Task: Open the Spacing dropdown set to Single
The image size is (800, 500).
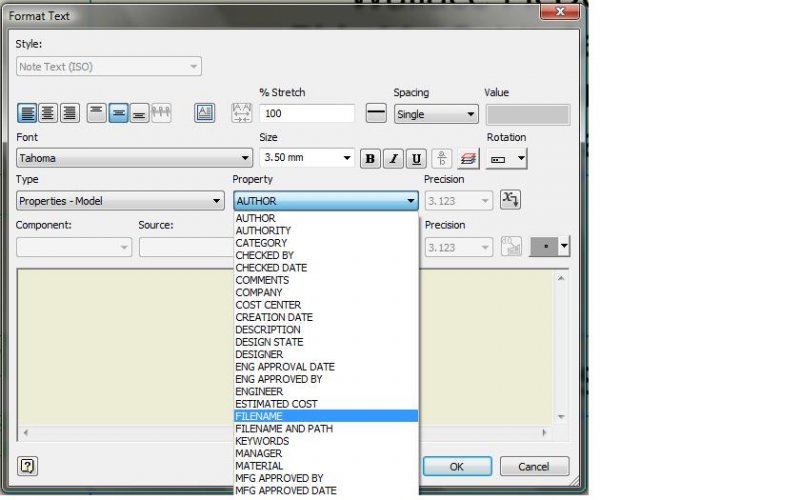Action: click(436, 114)
